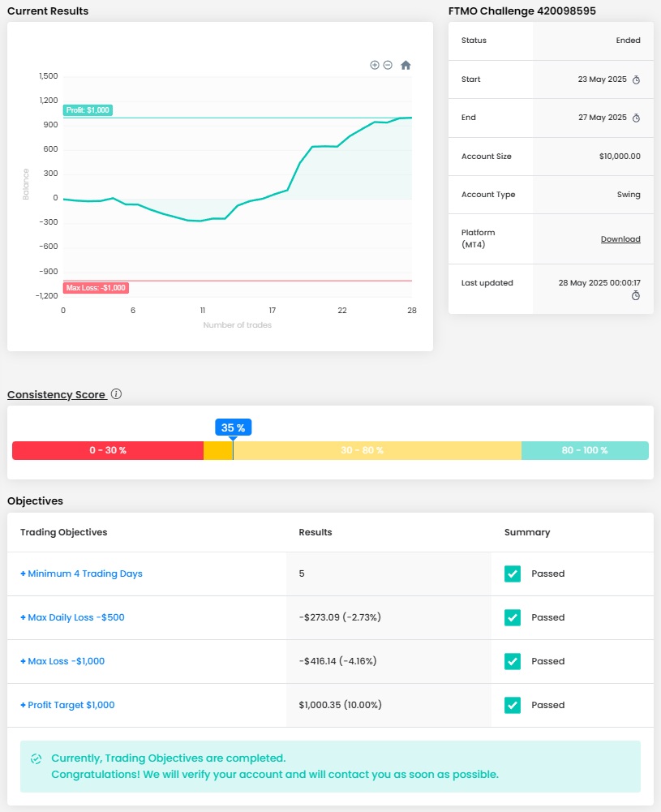
Task: Click the Summary column header
Action: (x=527, y=532)
